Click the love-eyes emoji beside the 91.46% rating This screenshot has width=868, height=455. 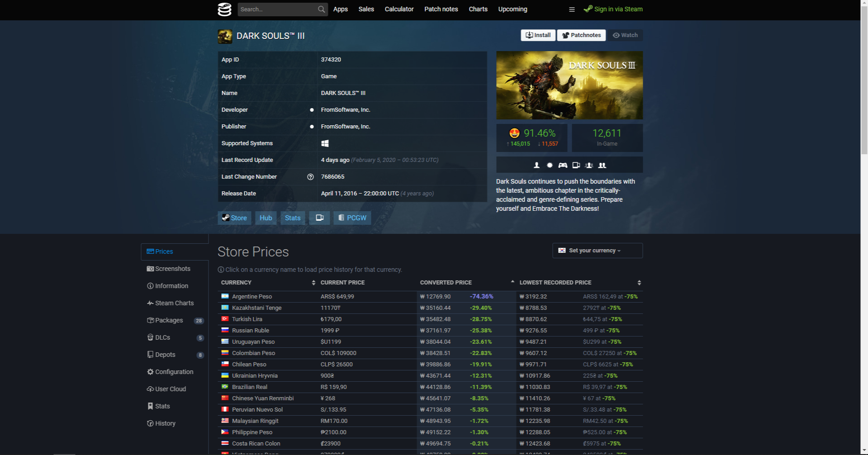click(x=514, y=133)
